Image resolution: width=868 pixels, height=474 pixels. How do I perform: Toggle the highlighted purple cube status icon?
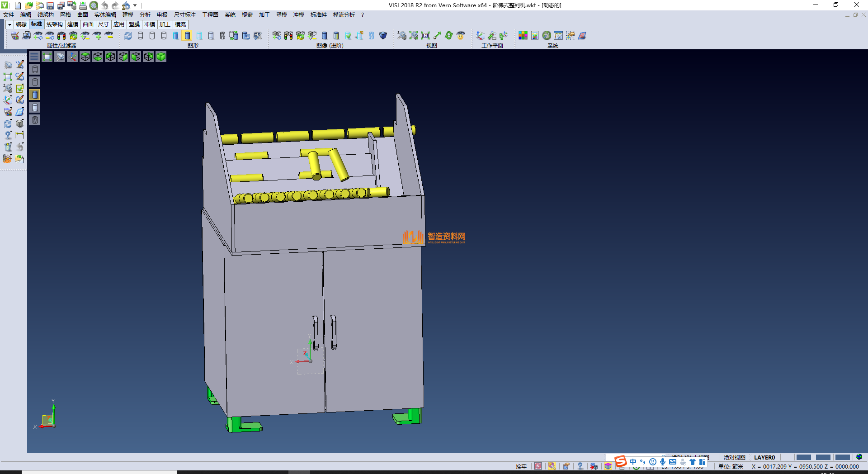pos(608,466)
